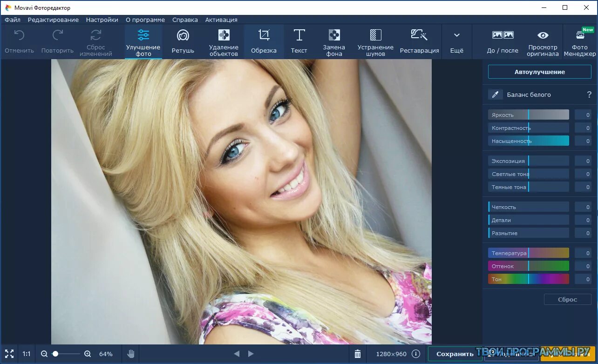Open white balance help question mark
The image size is (598, 364).
tap(589, 94)
